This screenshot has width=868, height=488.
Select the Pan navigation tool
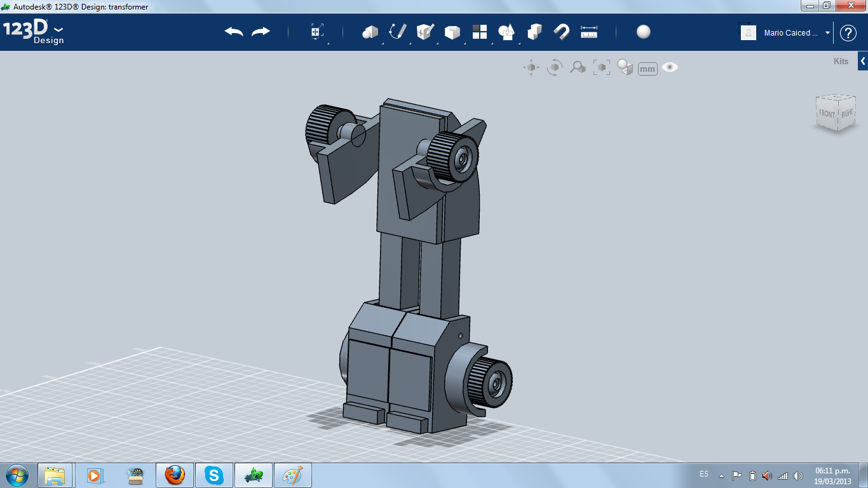click(x=531, y=67)
